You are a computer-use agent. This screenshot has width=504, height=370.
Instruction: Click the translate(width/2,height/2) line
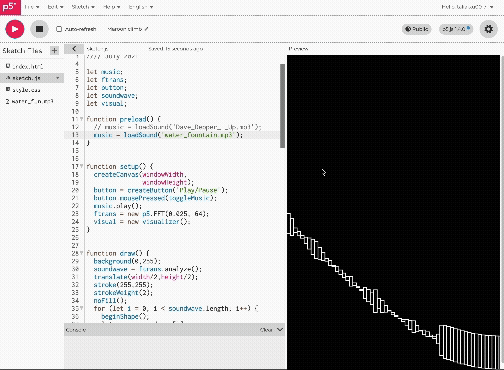tap(146, 277)
